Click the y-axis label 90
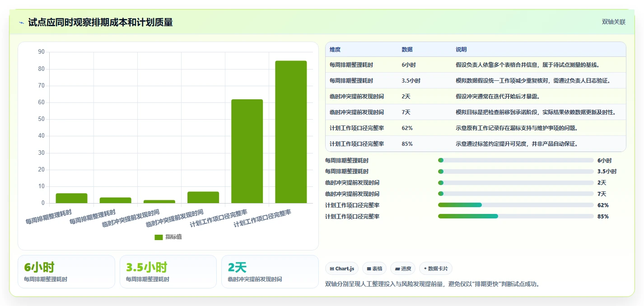The image size is (644, 306). (42, 52)
